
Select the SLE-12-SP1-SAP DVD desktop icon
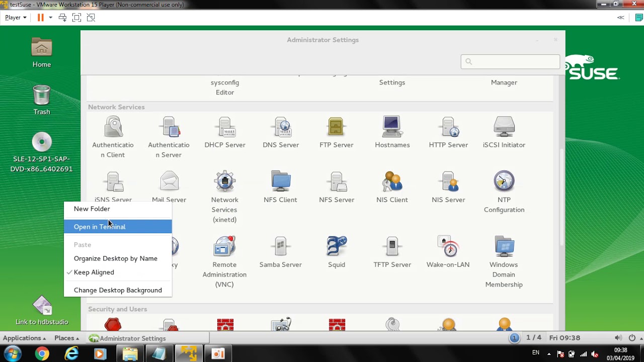[42, 152]
